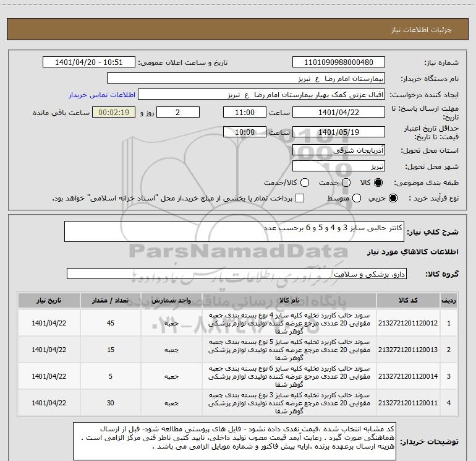Click the شرح کلی نیاز description box
The height and width of the screenshot is (461, 476).
coord(234,231)
